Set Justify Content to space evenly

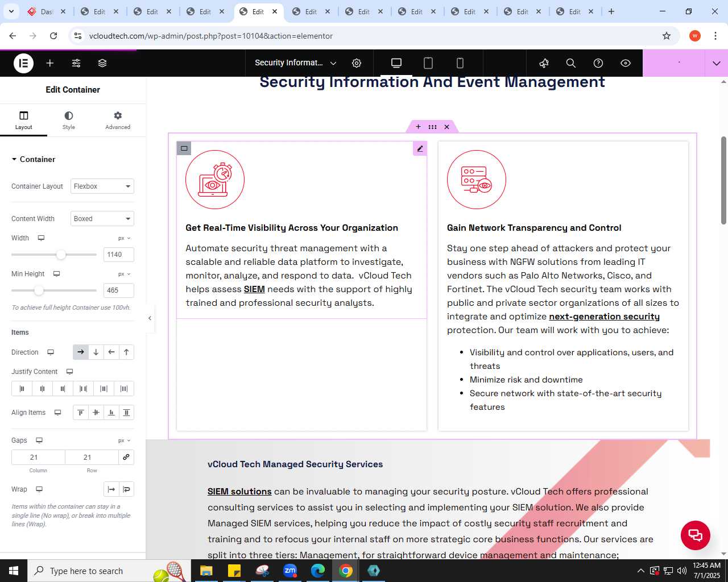[x=124, y=389]
